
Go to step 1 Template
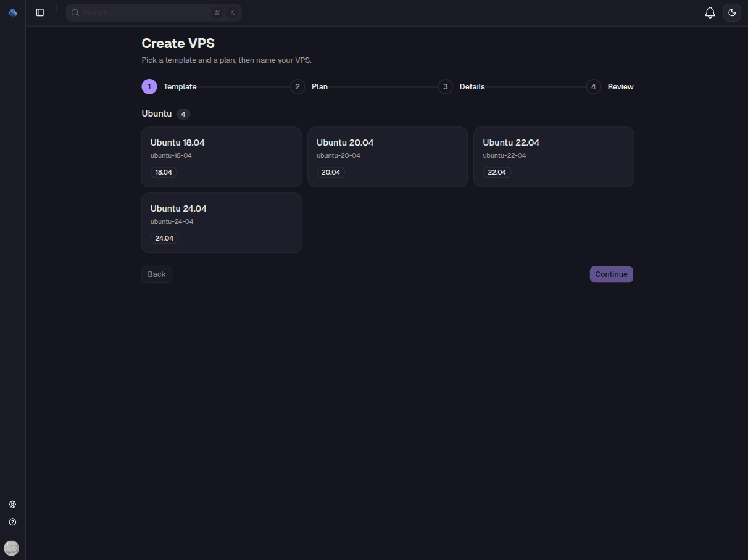point(169,87)
